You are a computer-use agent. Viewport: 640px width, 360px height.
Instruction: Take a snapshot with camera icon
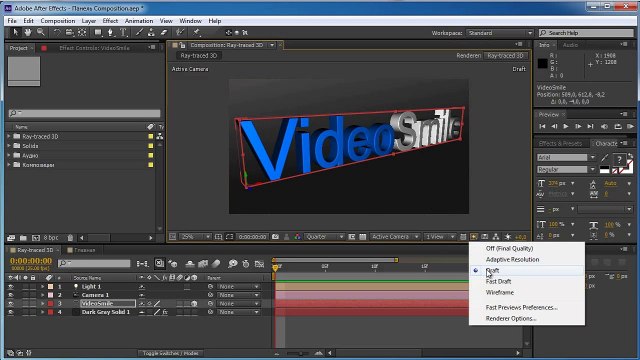point(276,237)
